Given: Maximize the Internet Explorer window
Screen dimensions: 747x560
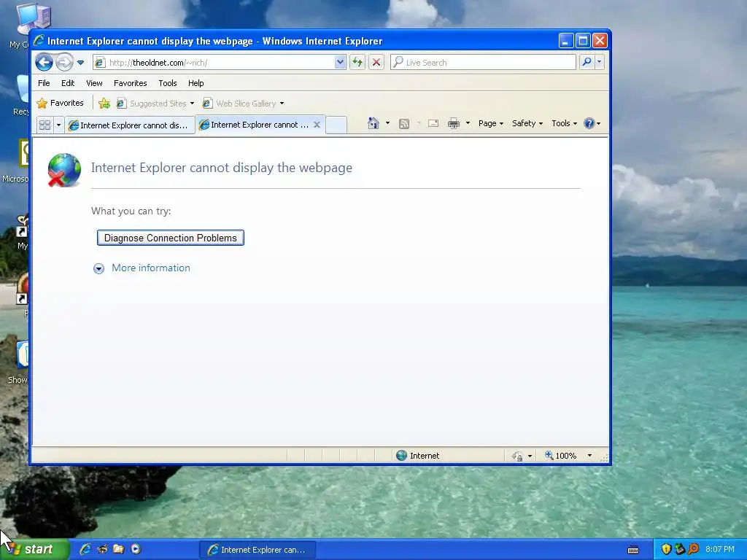Looking at the screenshot, I should tap(583, 41).
